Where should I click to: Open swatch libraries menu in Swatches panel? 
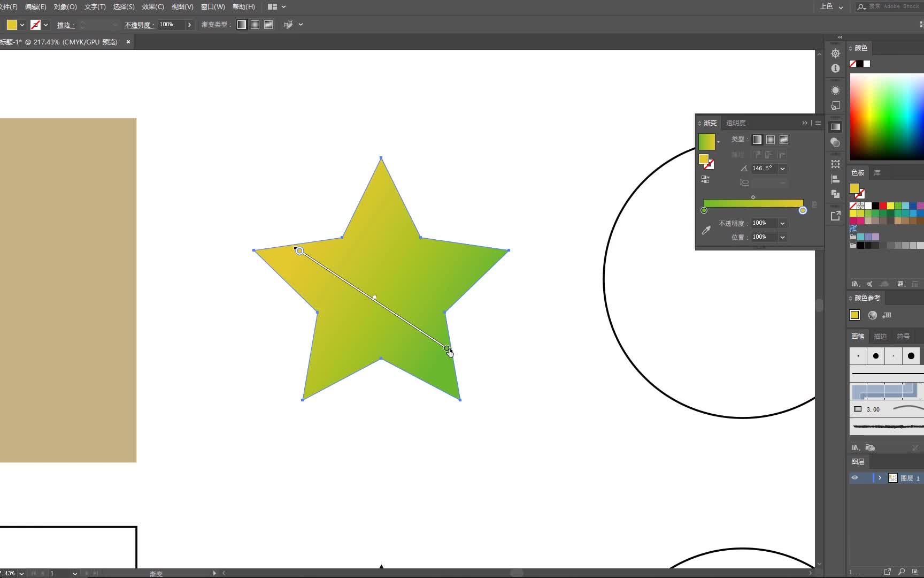point(856,284)
